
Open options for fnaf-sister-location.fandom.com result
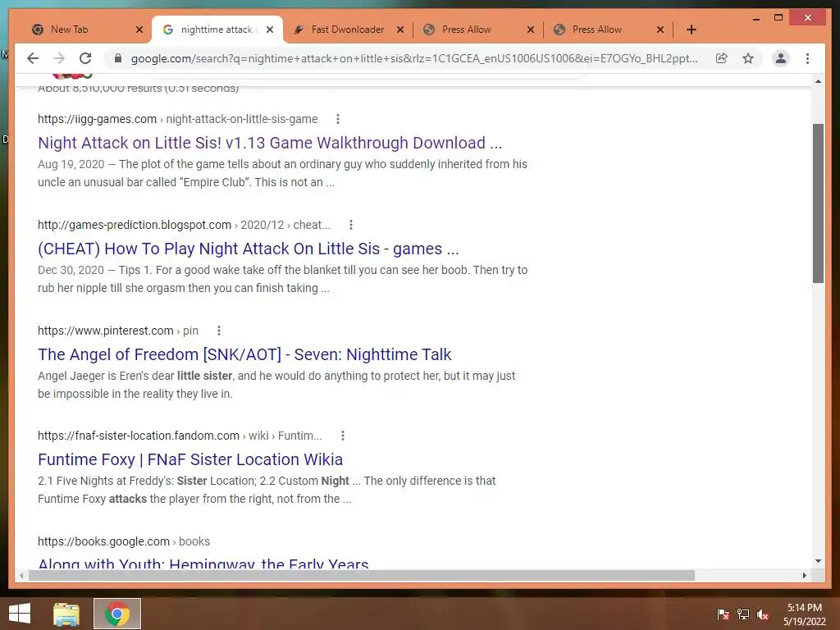(343, 436)
